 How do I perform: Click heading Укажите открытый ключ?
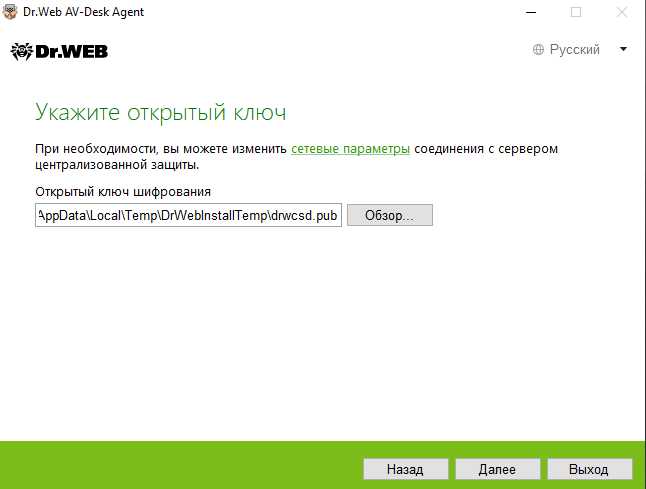pos(160,112)
